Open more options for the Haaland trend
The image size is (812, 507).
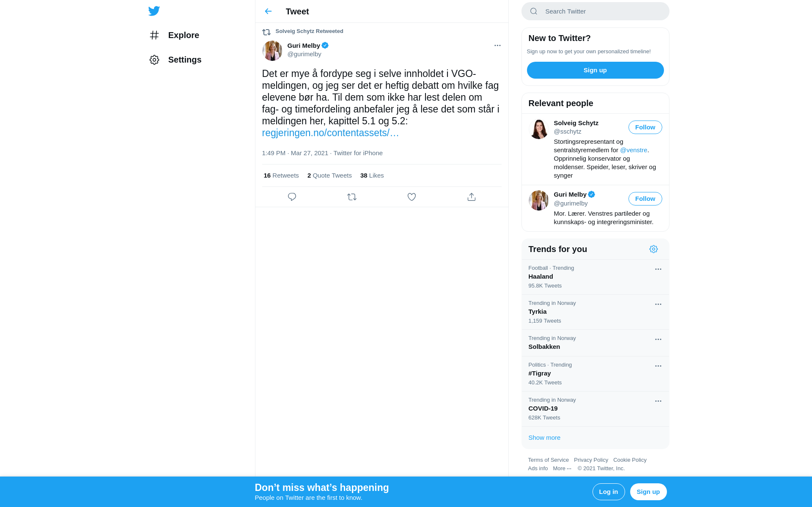coord(658,269)
